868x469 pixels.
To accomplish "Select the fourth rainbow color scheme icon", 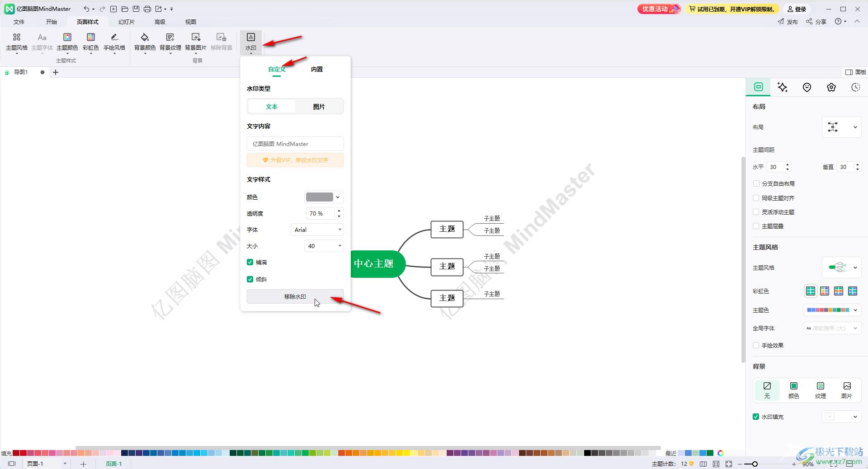I will click(853, 291).
